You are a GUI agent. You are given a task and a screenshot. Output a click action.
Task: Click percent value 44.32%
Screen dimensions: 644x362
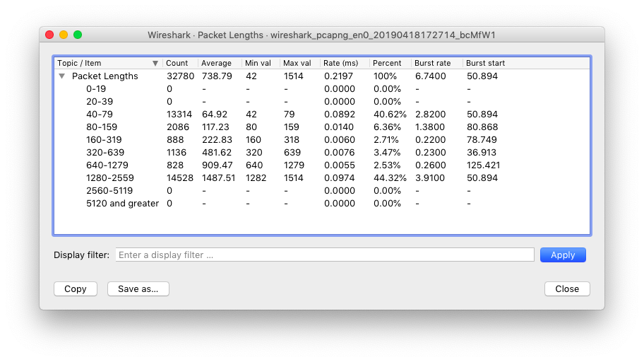coord(390,178)
